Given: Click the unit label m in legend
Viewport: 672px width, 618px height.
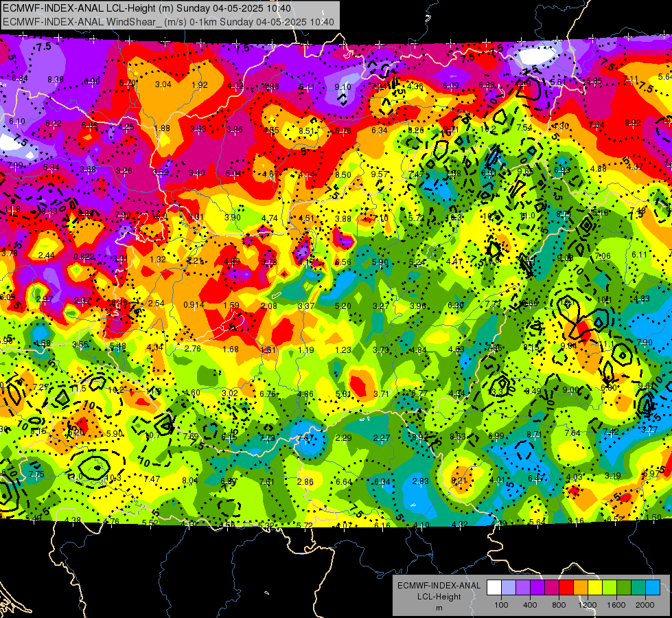Looking at the screenshot, I should tap(439, 608).
